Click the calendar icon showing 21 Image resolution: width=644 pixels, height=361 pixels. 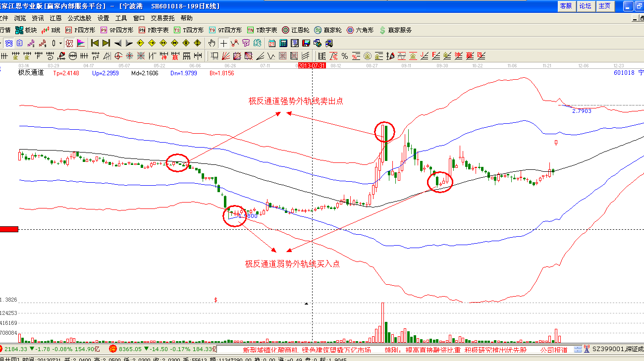click(x=272, y=43)
